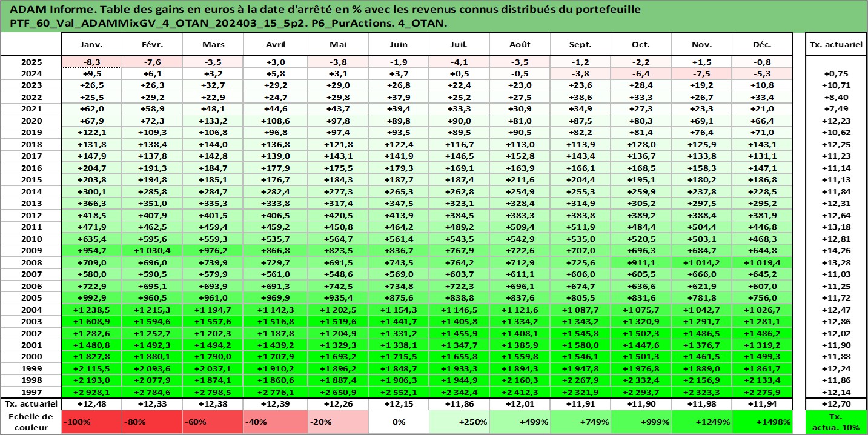Viewport: 868px width, 435px height.
Task: Click the 2025 row label
Action: click(31, 62)
